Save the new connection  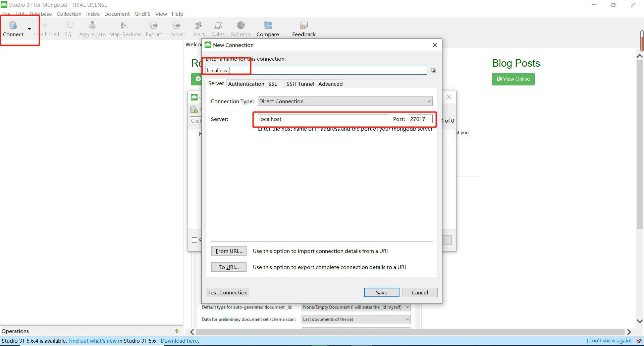[382, 292]
